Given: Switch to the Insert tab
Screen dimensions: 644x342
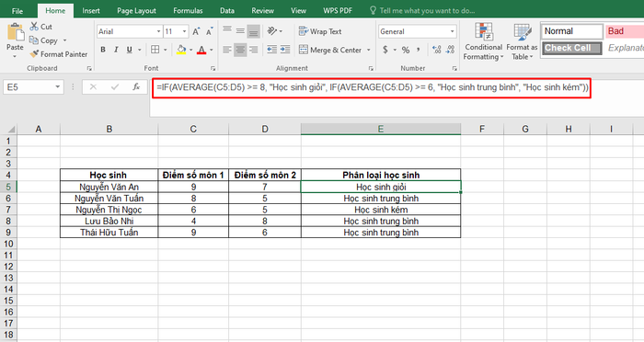Looking at the screenshot, I should click(91, 11).
